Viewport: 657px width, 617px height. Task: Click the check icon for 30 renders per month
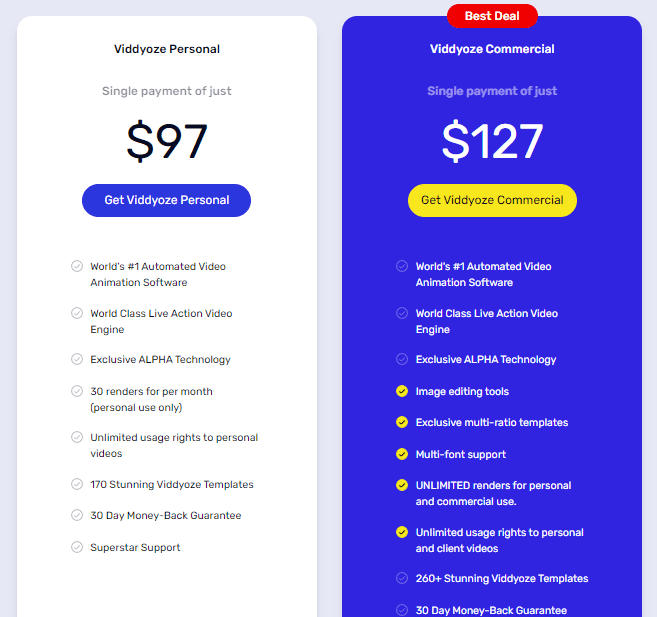click(x=77, y=391)
